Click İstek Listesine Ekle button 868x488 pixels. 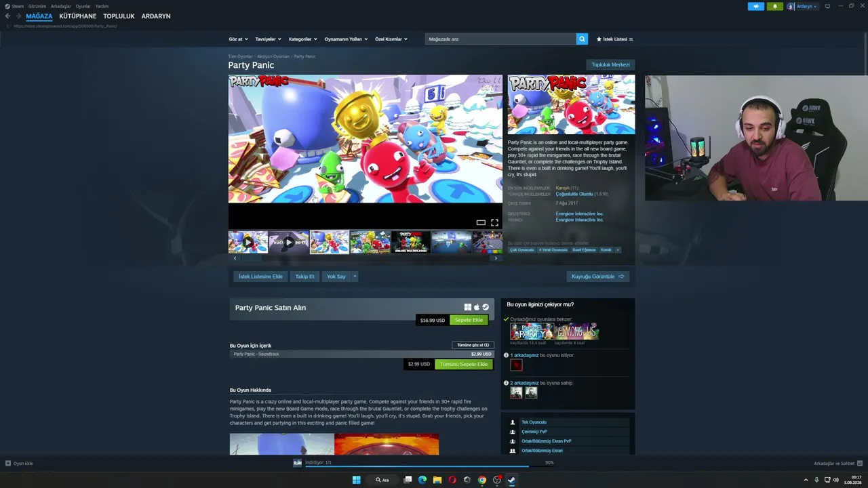260,277
